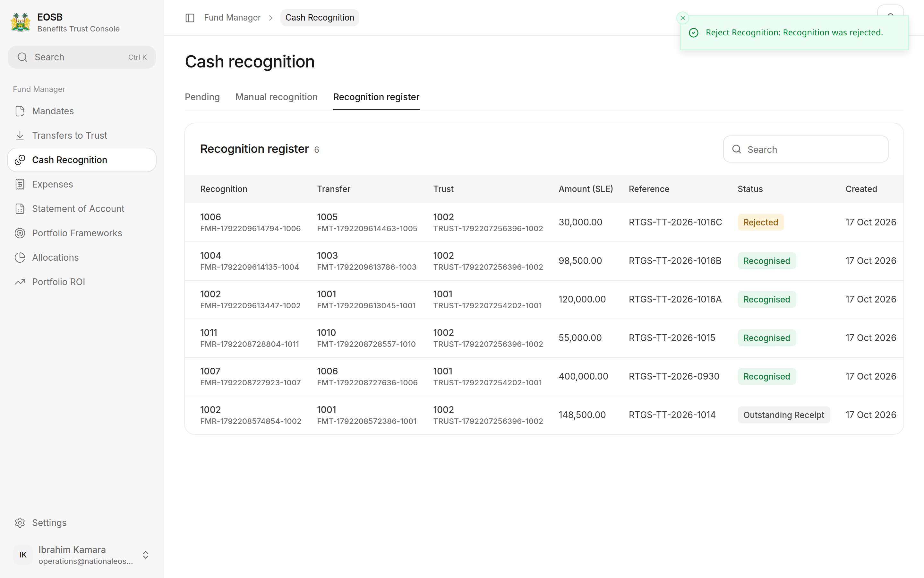The image size is (924, 578).
Task: Click the Amount (SLE) column header
Action: (x=586, y=189)
